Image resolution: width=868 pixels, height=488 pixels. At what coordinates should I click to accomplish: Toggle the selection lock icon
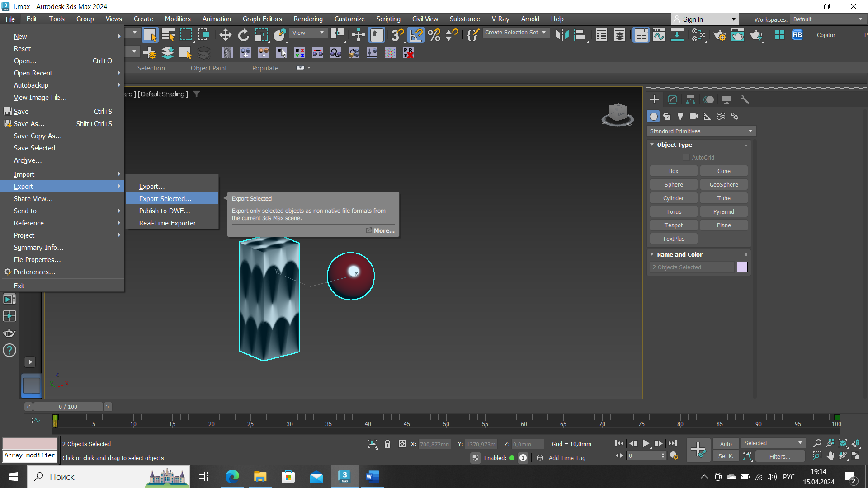tap(387, 444)
